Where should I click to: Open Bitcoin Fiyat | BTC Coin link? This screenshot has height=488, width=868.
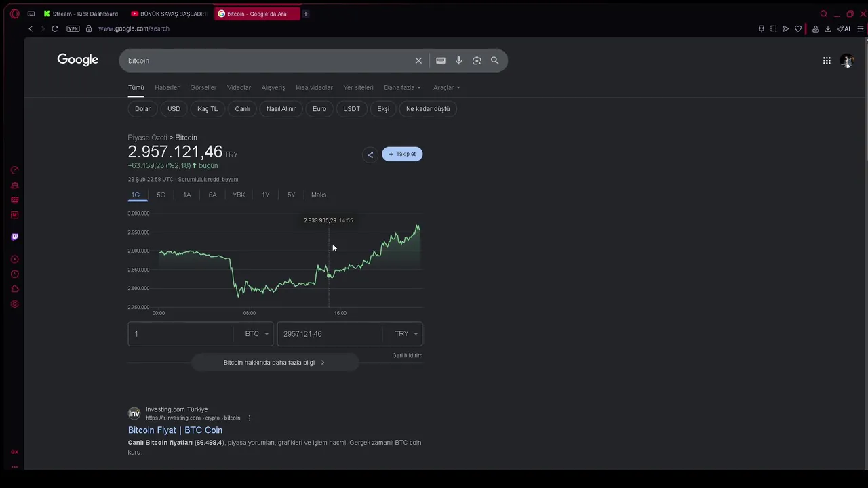click(175, 430)
